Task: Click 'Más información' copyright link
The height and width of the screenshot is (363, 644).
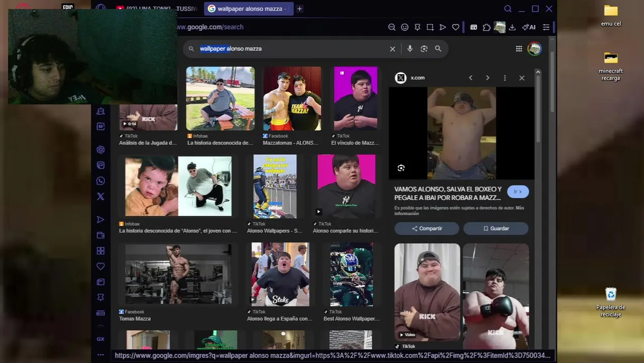Action: pos(460,211)
